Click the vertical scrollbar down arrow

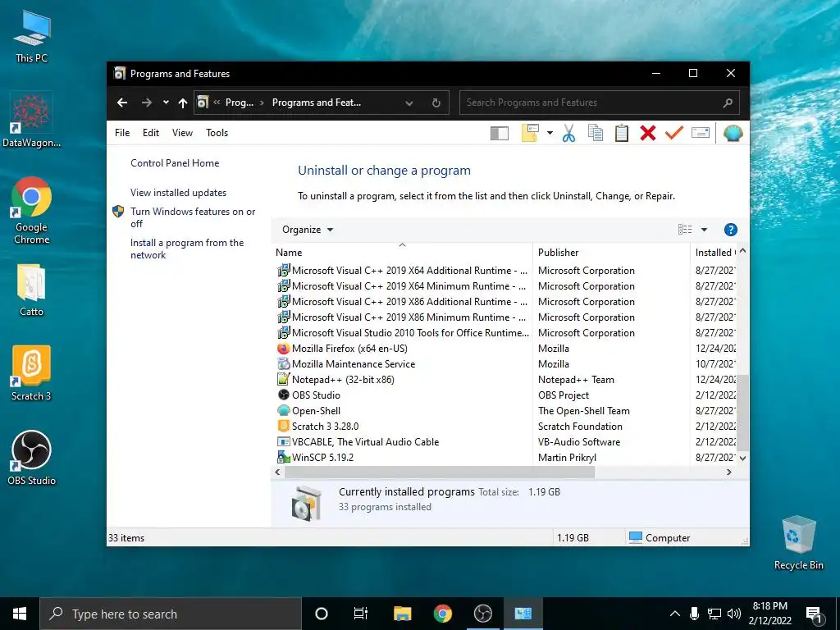(742, 458)
